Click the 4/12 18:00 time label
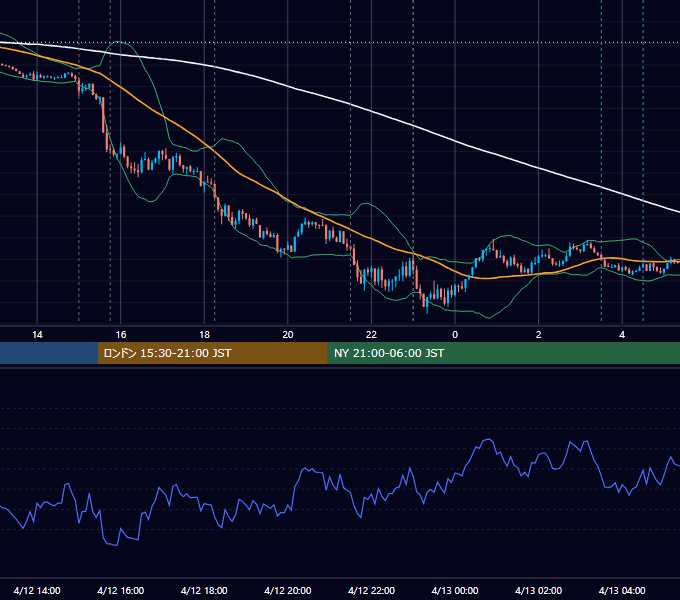This screenshot has width=680, height=600. point(204,590)
